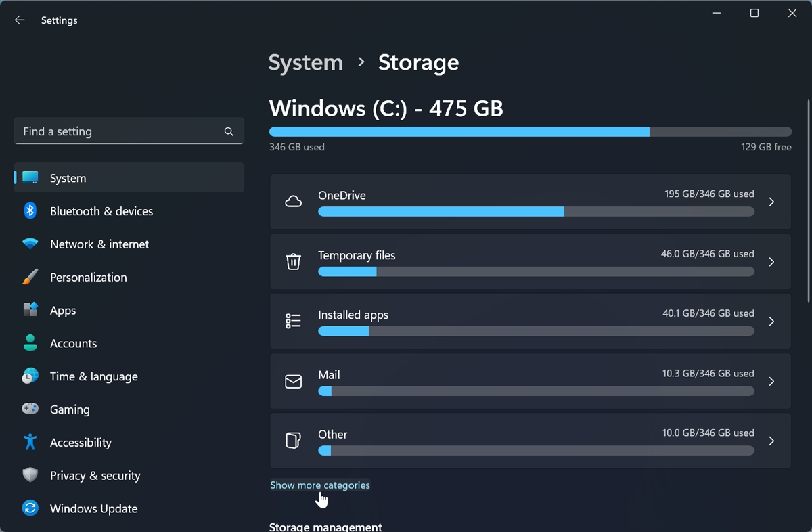Open Windows Update via its sync icon
The height and width of the screenshot is (532, 812).
point(30,508)
